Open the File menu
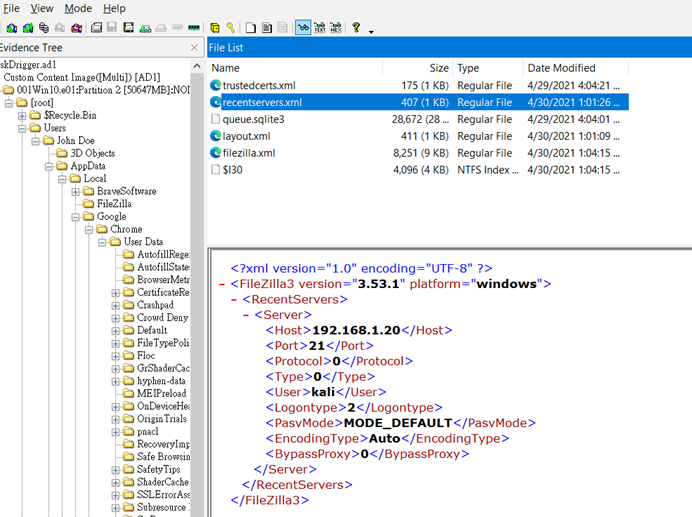 [11, 8]
